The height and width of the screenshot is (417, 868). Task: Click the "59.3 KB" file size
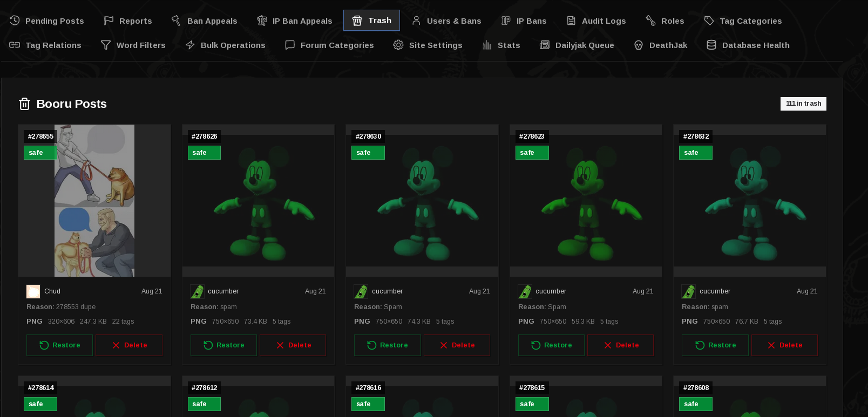tap(583, 322)
